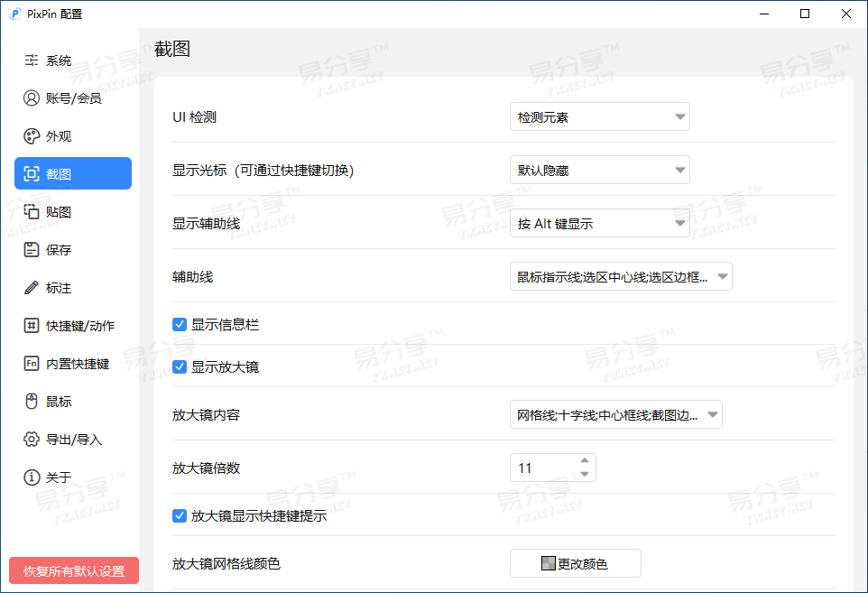Expand the 显示光标 dropdown menu
The height and width of the screenshot is (593, 868).
tap(600, 169)
